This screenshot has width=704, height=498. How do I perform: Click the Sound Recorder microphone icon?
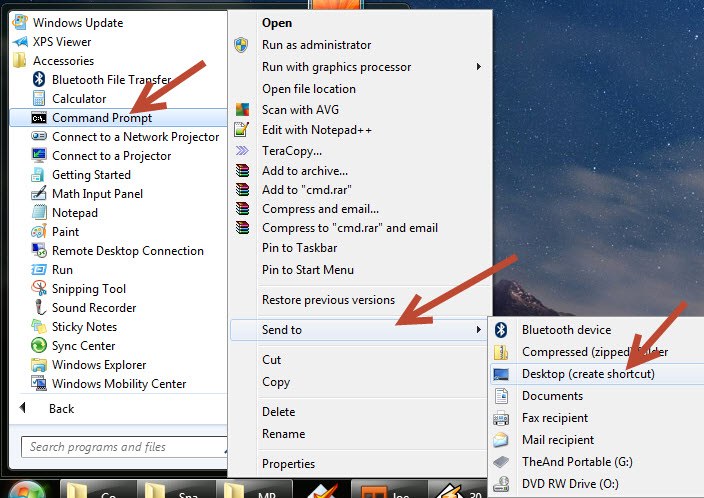coord(40,307)
